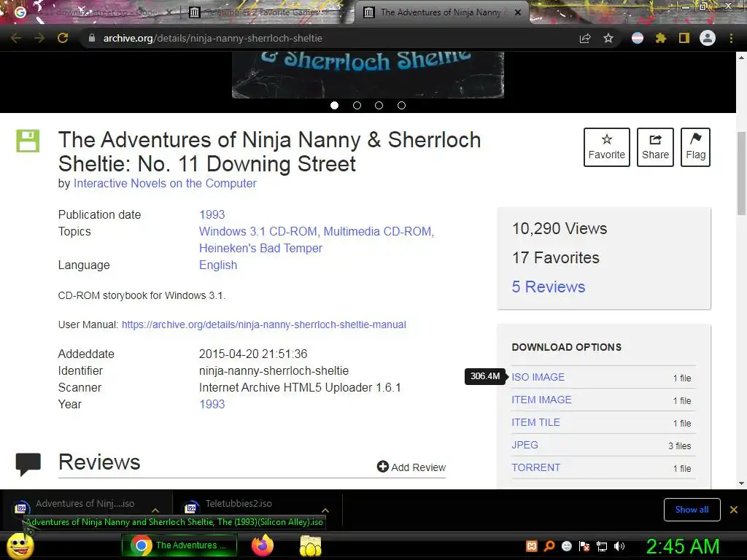This screenshot has width=747, height=560.
Task: Click the Reviews speech bubble icon
Action: 28,464
